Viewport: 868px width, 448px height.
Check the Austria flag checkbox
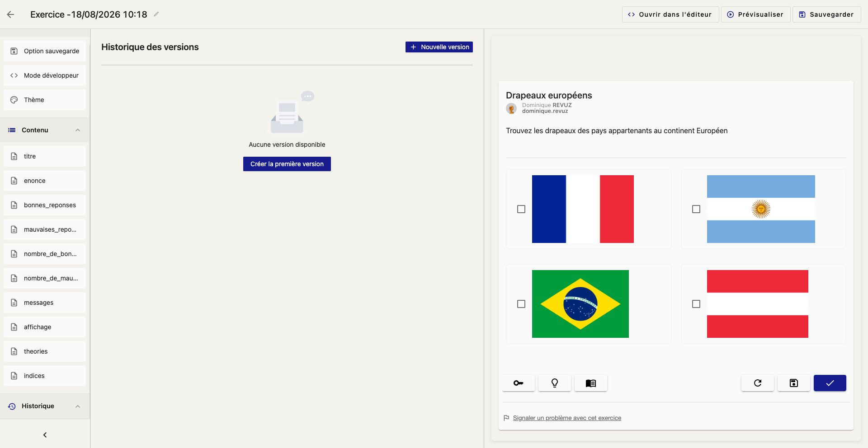pos(696,304)
